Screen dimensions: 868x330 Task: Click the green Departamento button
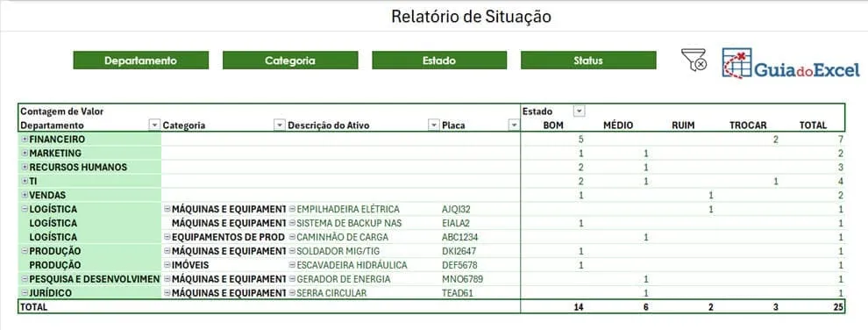(140, 61)
